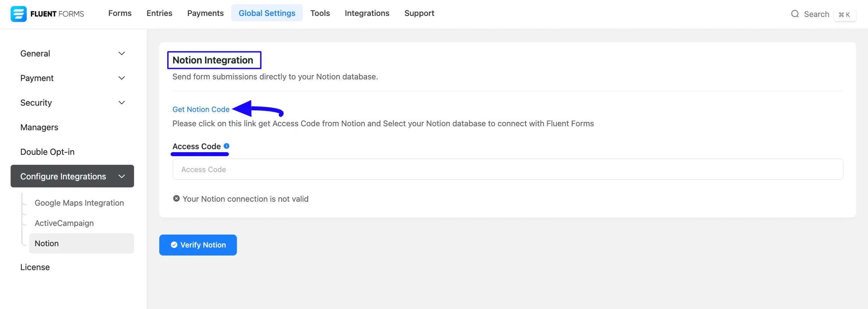Focus the Access Code input field
The width and height of the screenshot is (868, 309).
pos(508,169)
